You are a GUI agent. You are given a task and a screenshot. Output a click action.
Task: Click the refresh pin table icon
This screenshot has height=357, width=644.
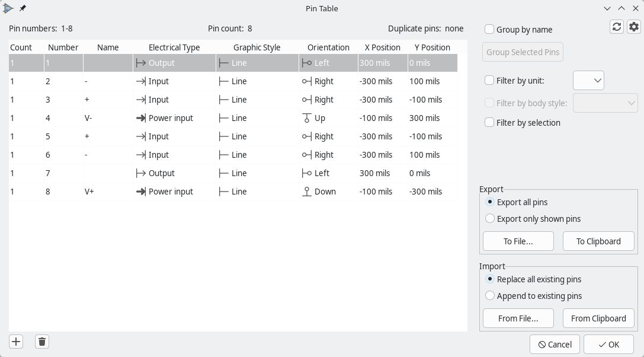[617, 27]
